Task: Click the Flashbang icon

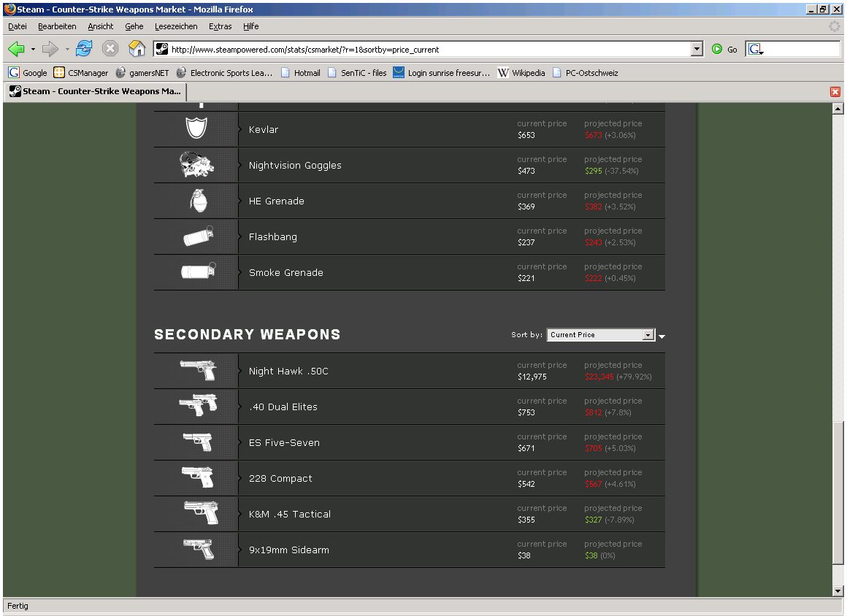Action: pos(199,236)
